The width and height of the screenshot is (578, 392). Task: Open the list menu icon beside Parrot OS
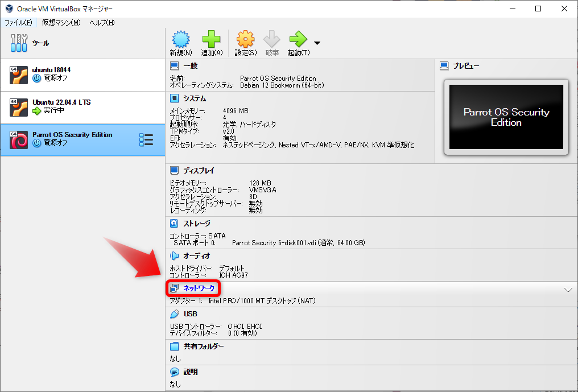tap(146, 140)
